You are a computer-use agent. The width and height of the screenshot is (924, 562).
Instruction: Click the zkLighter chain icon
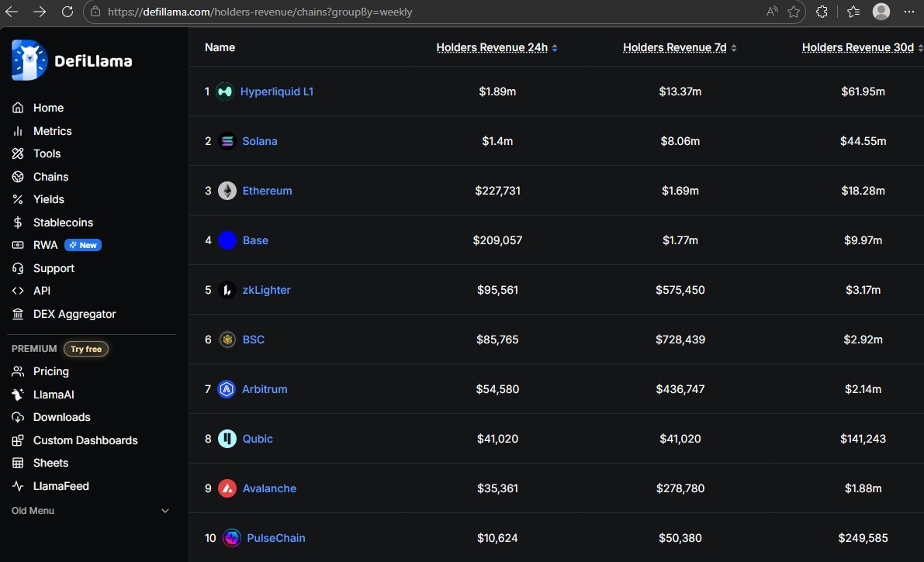point(227,290)
